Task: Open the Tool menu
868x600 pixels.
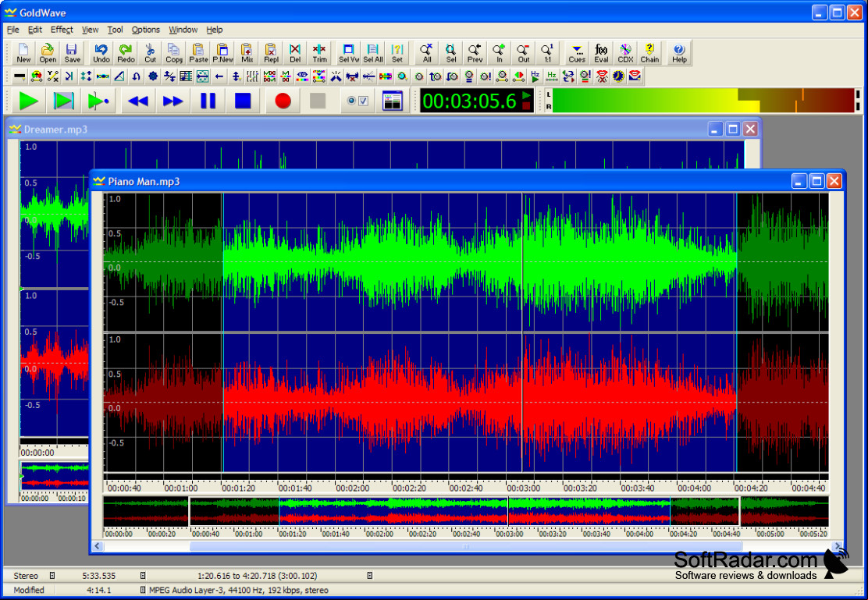Action: [x=116, y=30]
